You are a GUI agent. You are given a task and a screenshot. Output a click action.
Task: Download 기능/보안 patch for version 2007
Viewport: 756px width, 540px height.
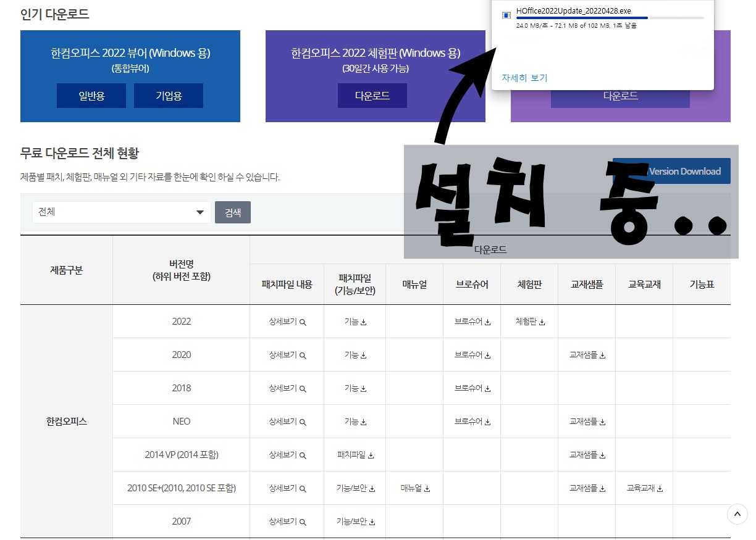355,521
